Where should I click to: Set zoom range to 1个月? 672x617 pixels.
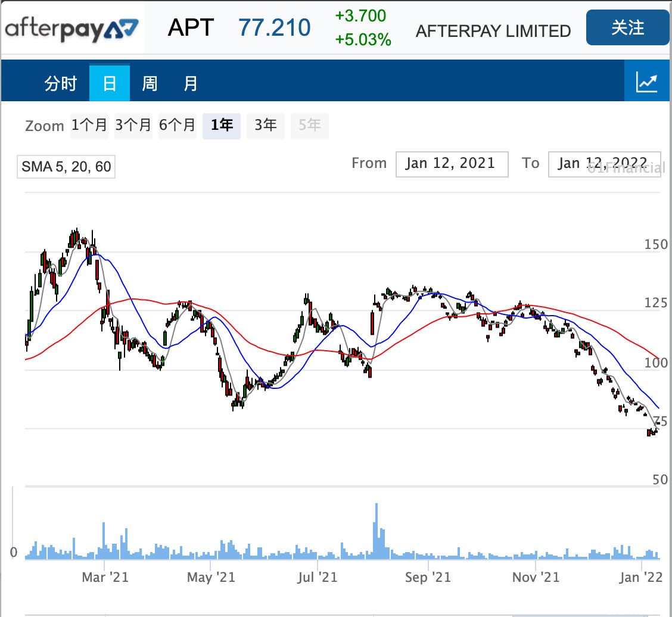coord(89,126)
